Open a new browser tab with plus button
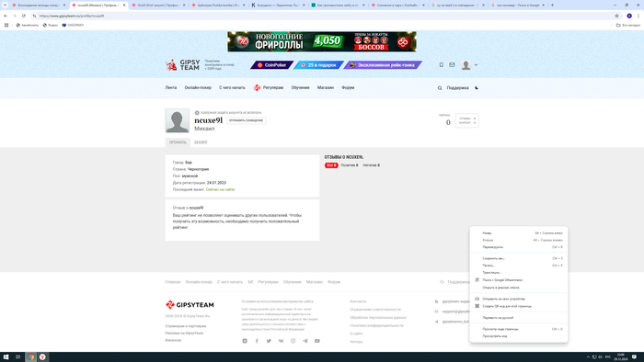Image resolution: width=644 pixels, height=362 pixels. pos(552,5)
